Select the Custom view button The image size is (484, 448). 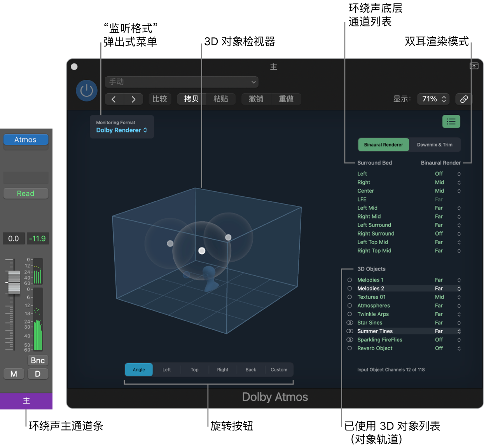279,370
